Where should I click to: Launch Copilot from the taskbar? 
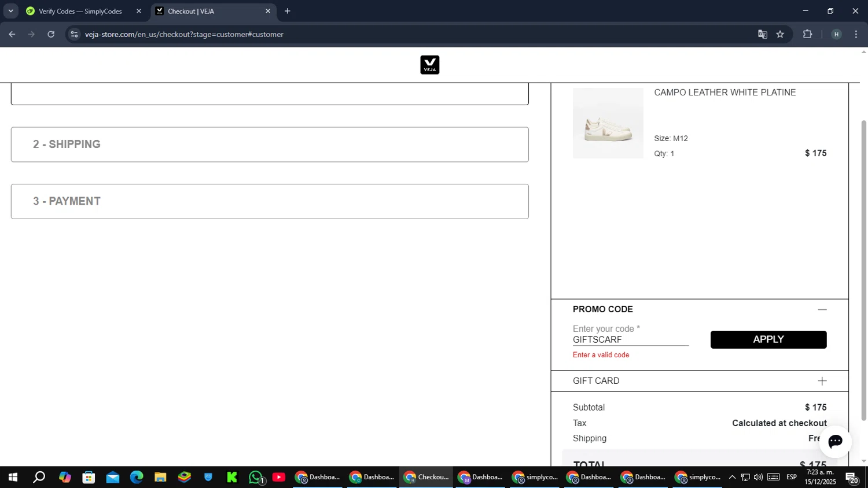point(64,477)
